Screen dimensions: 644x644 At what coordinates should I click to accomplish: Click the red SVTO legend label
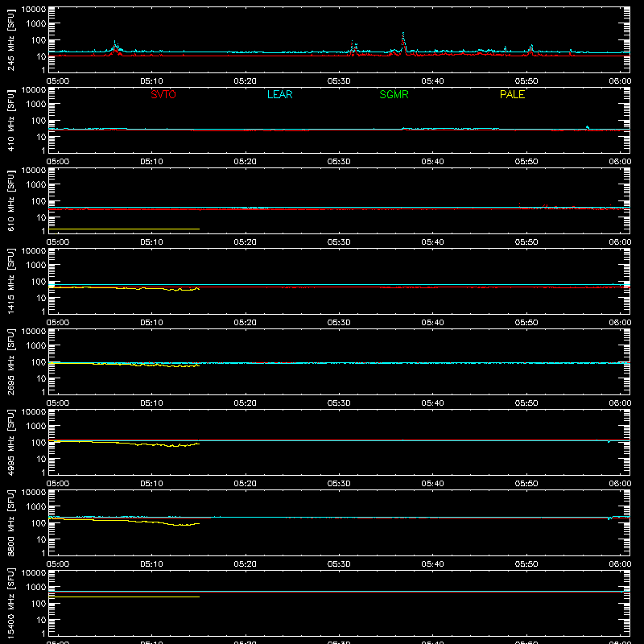coord(163,94)
